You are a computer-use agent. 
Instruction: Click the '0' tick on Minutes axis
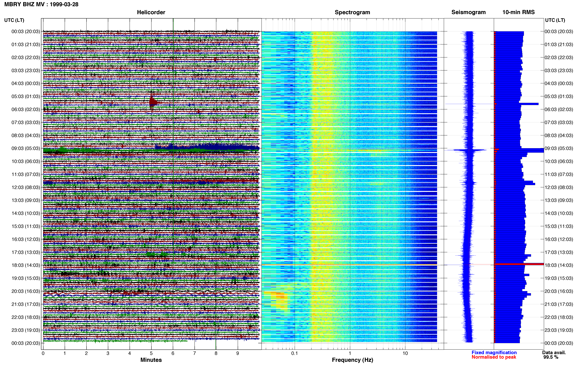click(43, 353)
